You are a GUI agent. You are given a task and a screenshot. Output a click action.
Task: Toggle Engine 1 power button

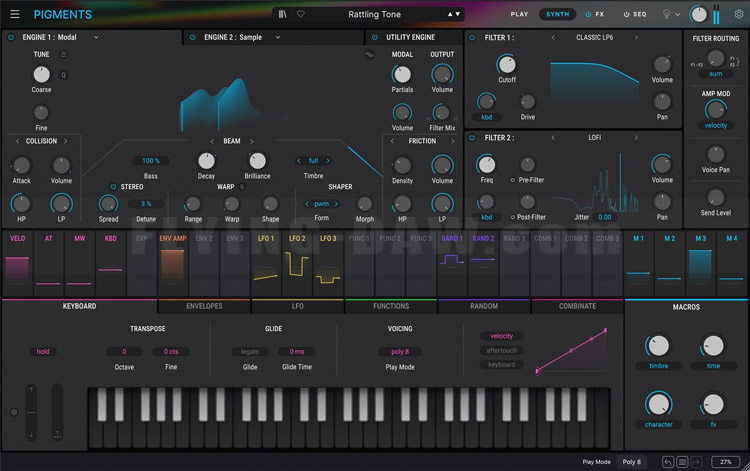point(11,37)
